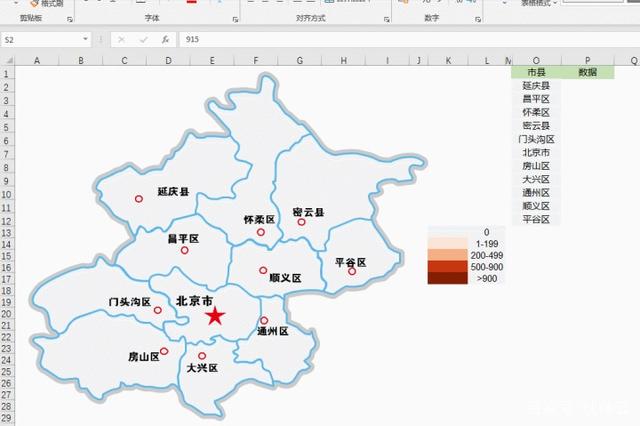640x426 pixels.
Task: Click the 怀柔区 cell in column O
Action: [x=536, y=112]
